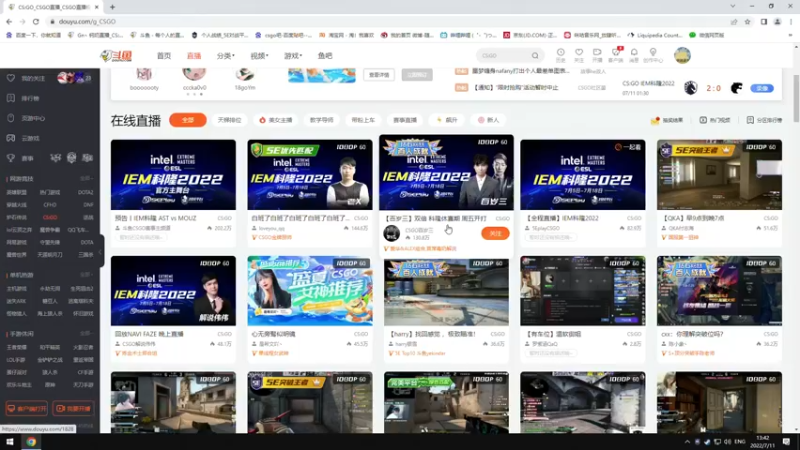800x450 pixels.
Task: Click the search magnifier icon
Action: point(535,56)
